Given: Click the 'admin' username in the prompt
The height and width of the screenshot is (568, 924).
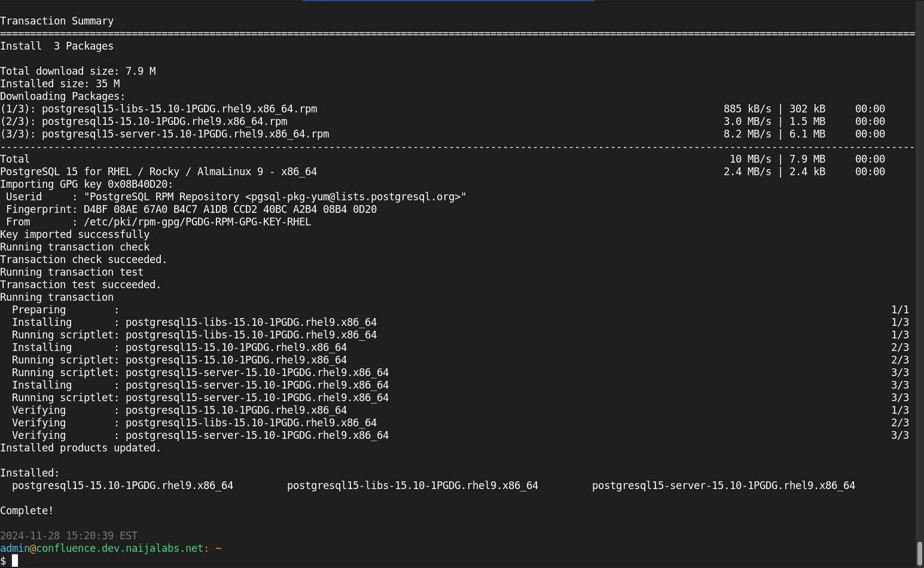Looking at the screenshot, I should 15,548.
